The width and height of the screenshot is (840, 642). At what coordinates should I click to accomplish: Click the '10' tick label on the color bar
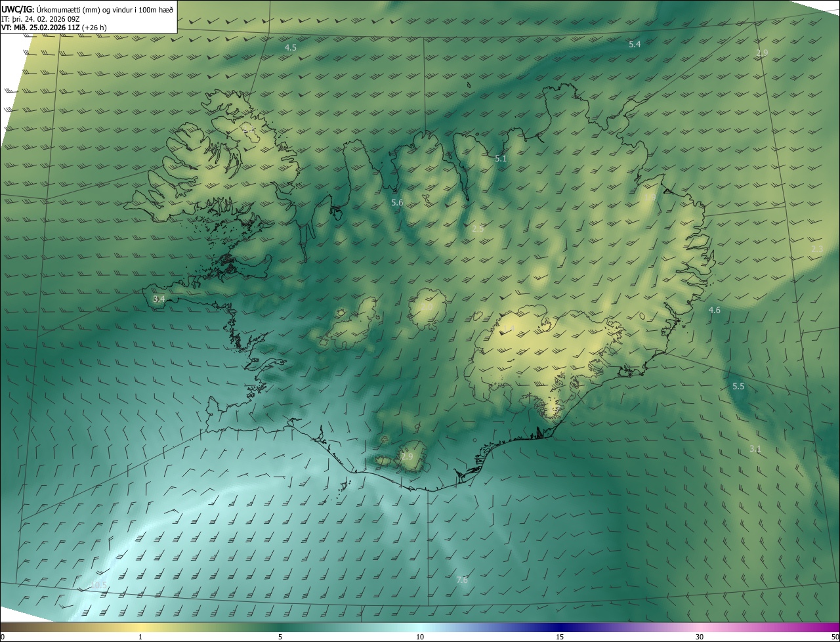(x=420, y=637)
